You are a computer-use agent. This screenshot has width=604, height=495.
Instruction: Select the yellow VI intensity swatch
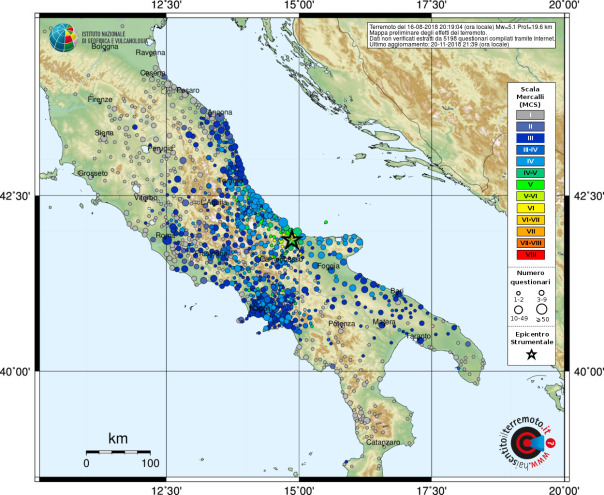[529, 208]
